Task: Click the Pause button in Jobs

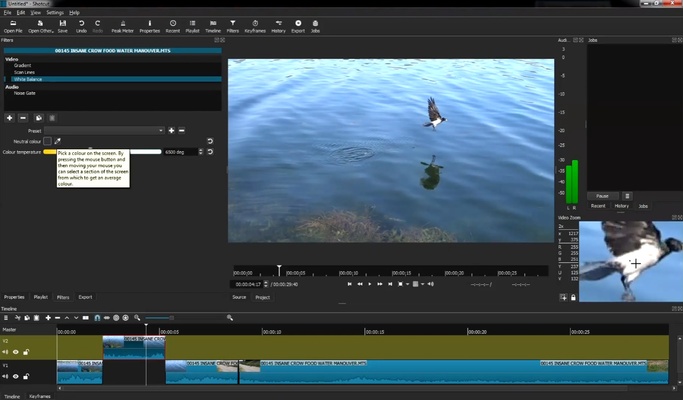Action: (x=602, y=196)
